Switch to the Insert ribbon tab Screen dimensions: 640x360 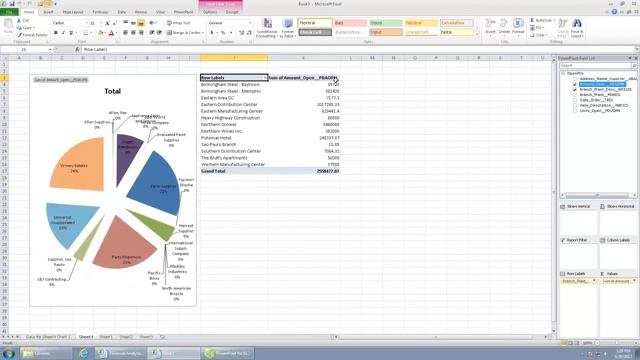[48, 12]
